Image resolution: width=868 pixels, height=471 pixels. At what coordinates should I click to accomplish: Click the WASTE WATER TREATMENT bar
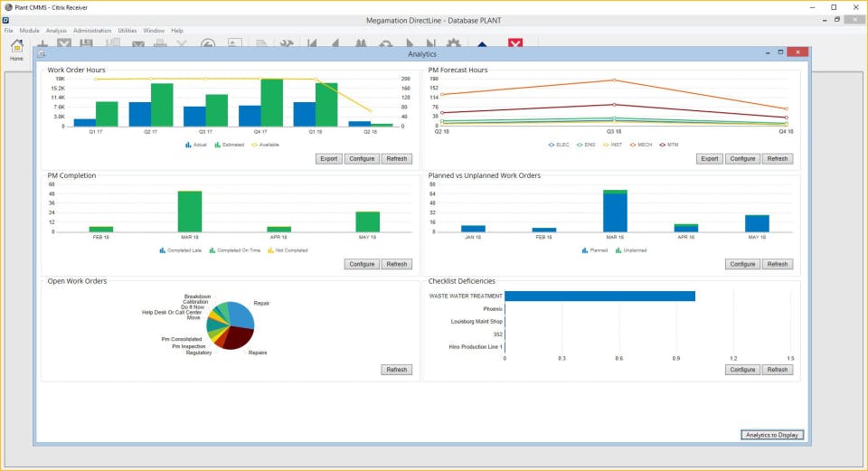[600, 297]
